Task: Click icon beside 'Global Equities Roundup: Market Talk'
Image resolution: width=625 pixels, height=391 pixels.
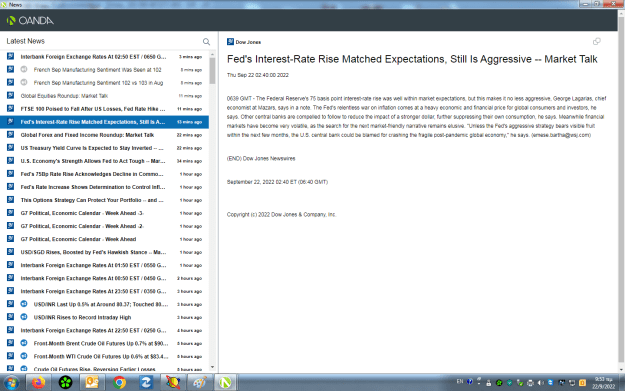Action: [10, 95]
